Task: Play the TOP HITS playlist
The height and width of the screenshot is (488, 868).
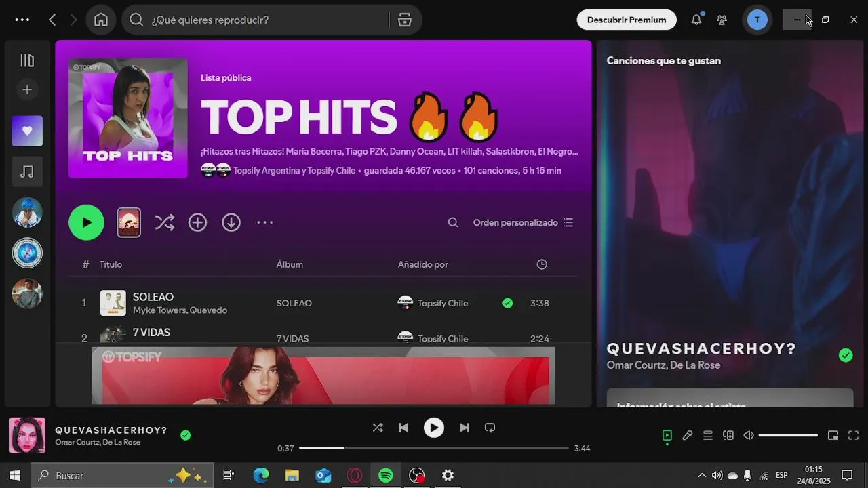Action: [x=86, y=222]
